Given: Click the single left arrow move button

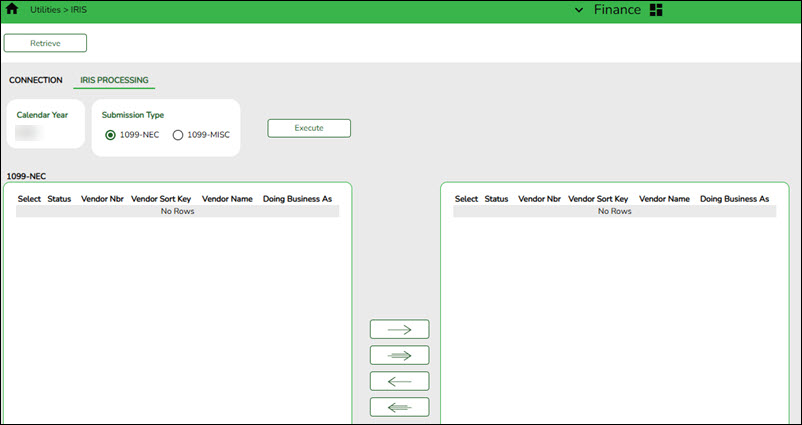Looking at the screenshot, I should point(399,381).
